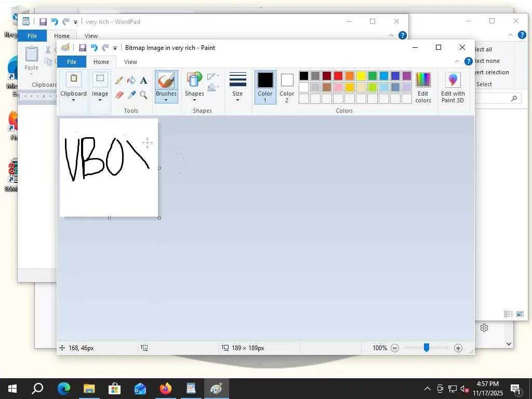The width and height of the screenshot is (532, 399).
Task: Open Paint Help question mark icon
Action: (468, 61)
